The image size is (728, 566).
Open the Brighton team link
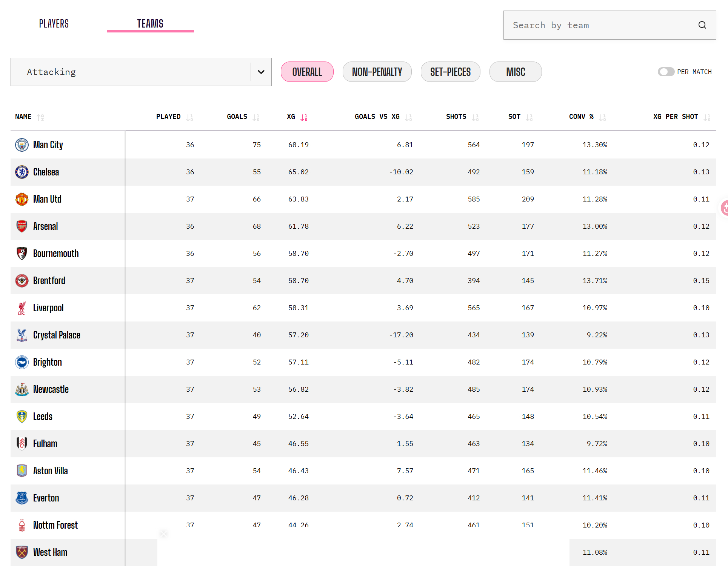(48, 362)
